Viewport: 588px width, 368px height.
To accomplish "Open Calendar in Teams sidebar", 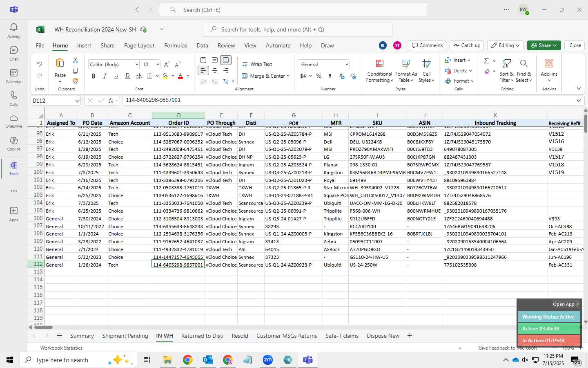I will pos(13,76).
